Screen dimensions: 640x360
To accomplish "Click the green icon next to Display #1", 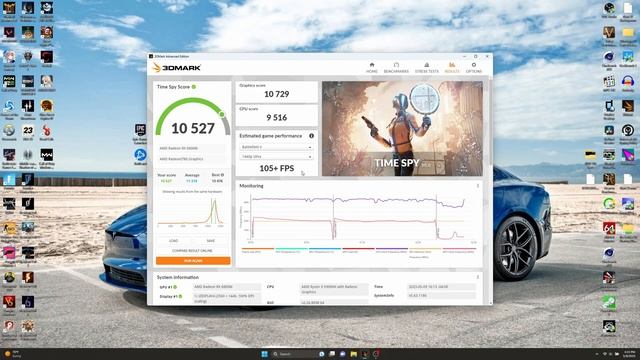I will pyautogui.click(x=180, y=296).
